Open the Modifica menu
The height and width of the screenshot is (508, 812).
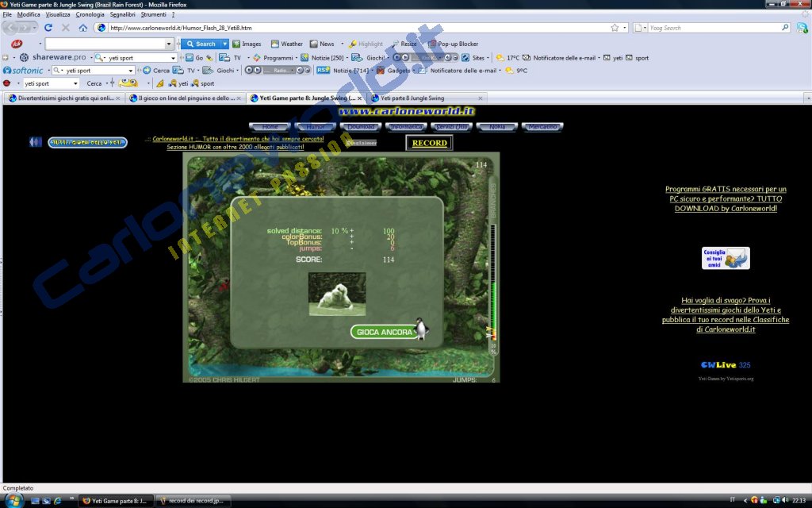[29, 14]
